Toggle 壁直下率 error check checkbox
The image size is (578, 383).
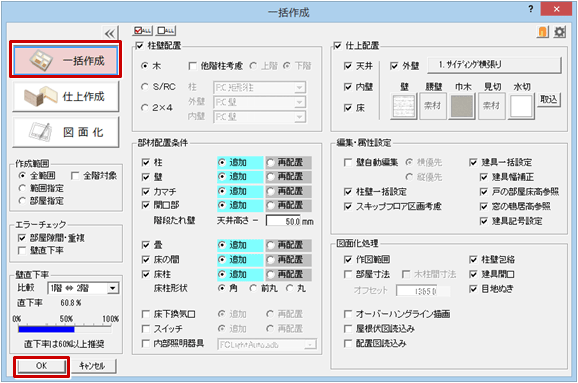(22, 251)
